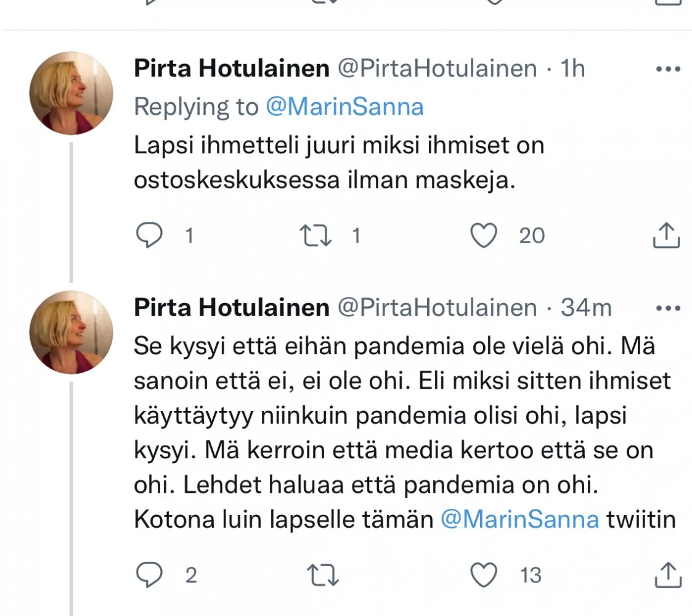Screen dimensions: 692x616
Task: Click the @PirtaHotulainen handle on 34m tweet
Action: (437, 307)
